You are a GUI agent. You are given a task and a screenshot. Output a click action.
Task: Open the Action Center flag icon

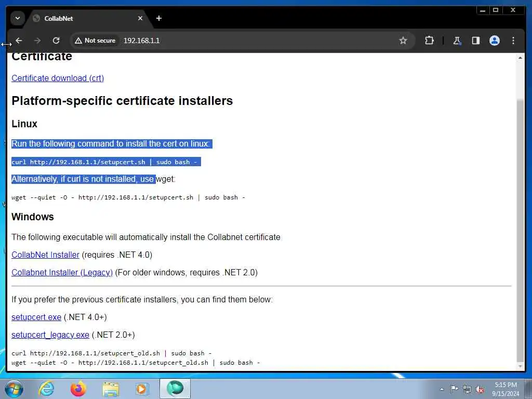coord(454,389)
